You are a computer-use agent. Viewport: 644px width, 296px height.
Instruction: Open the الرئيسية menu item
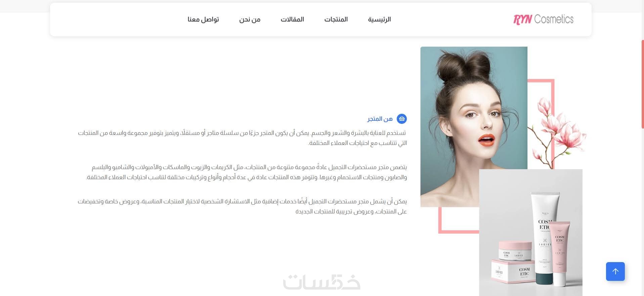tap(379, 19)
